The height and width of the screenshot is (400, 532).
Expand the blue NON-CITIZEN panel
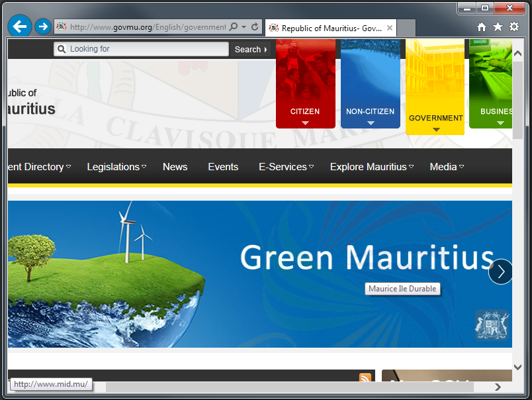(370, 83)
